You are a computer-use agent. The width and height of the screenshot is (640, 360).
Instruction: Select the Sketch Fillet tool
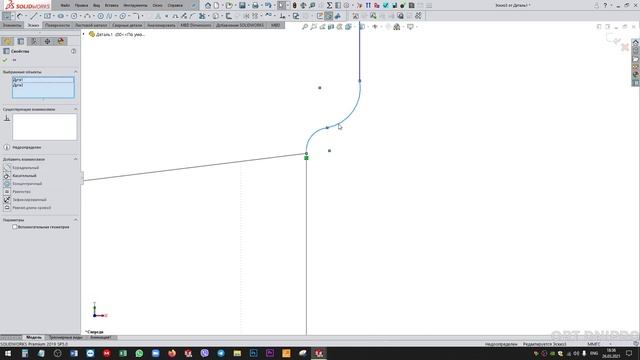pyautogui.click(x=136, y=16)
